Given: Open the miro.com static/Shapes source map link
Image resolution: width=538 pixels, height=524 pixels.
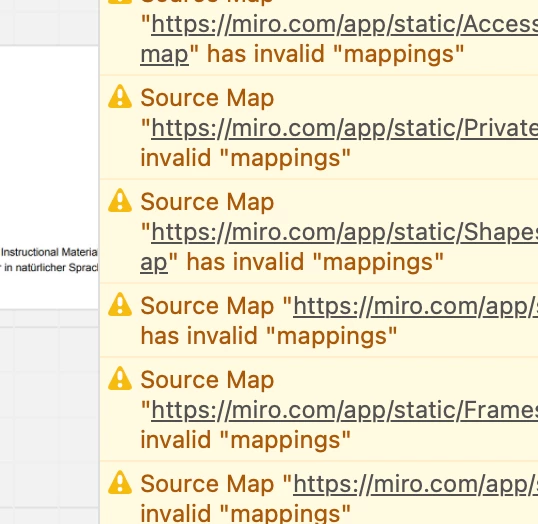Looking at the screenshot, I should 344,233.
